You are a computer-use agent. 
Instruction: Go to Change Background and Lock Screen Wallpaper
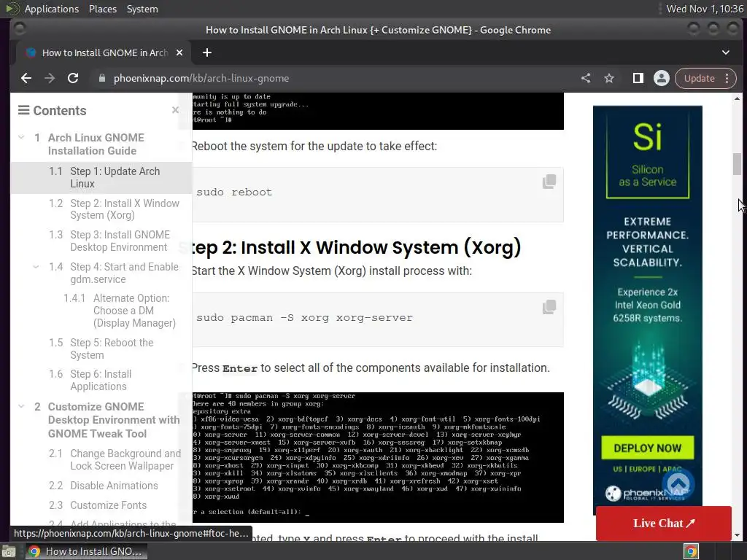tap(125, 459)
